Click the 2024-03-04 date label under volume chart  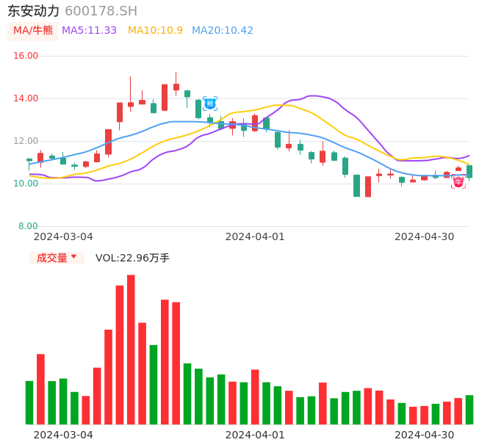pos(63,435)
